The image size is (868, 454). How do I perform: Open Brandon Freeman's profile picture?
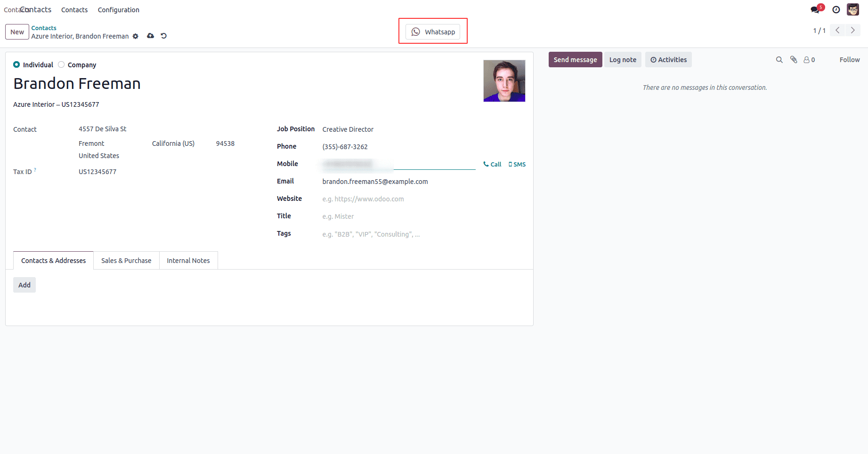pos(504,80)
